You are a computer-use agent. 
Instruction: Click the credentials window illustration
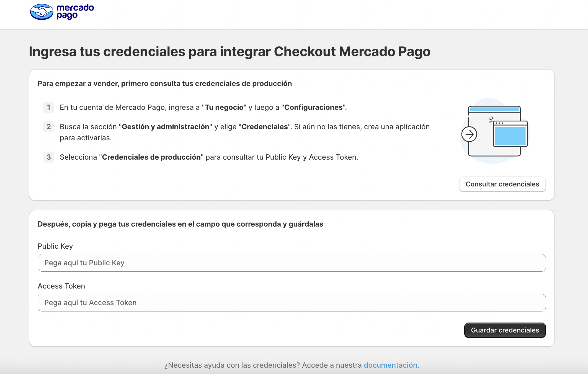pos(495,131)
